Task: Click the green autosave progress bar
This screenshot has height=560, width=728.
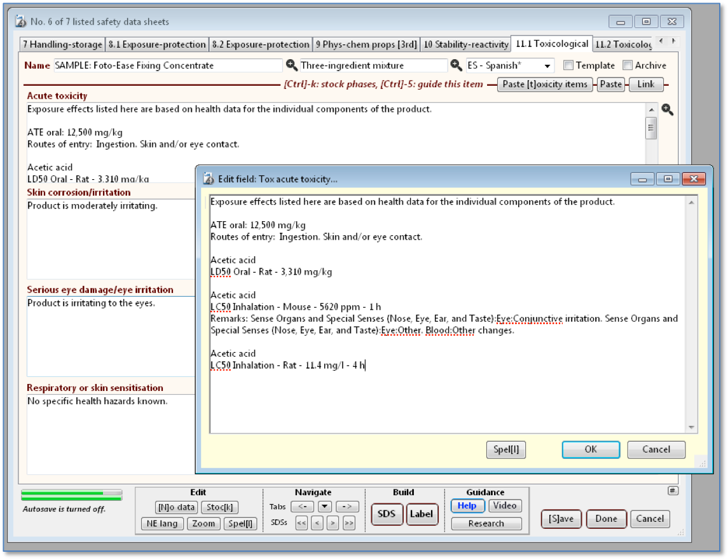Action: [x=71, y=495]
